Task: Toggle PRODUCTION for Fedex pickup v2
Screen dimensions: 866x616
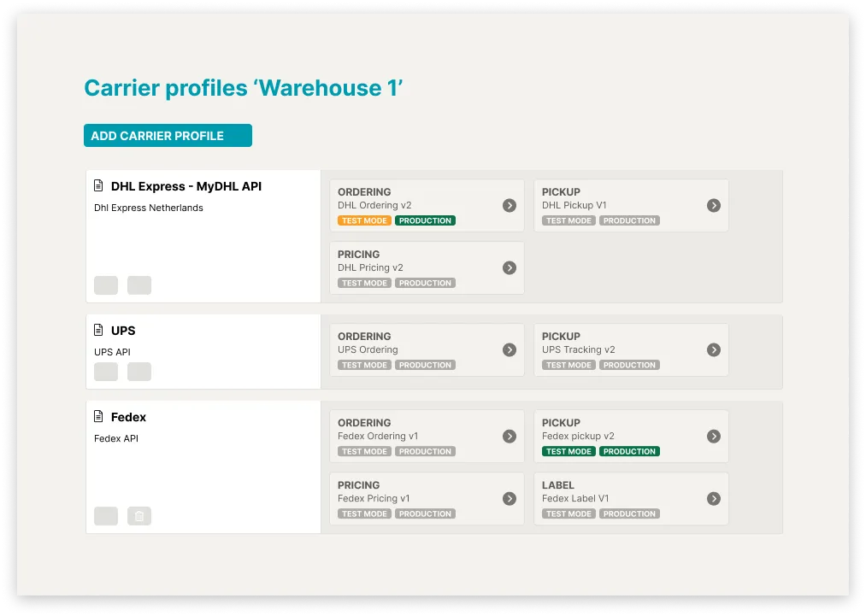Action: (x=629, y=451)
